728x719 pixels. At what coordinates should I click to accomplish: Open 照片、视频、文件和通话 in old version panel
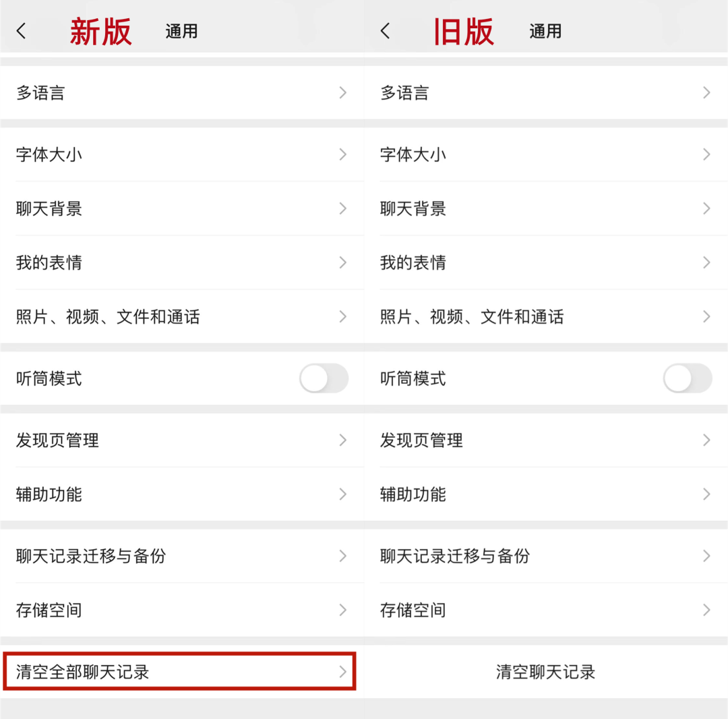(472, 316)
